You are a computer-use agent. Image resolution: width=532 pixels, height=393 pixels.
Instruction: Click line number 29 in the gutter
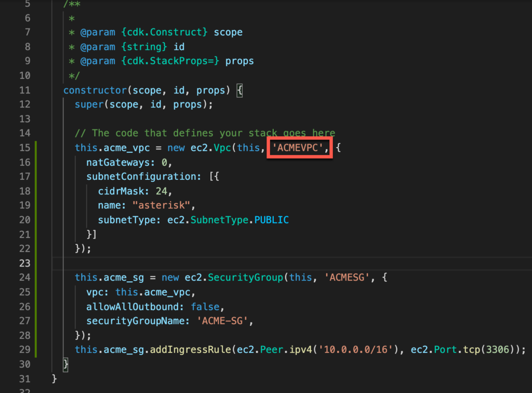coord(25,349)
